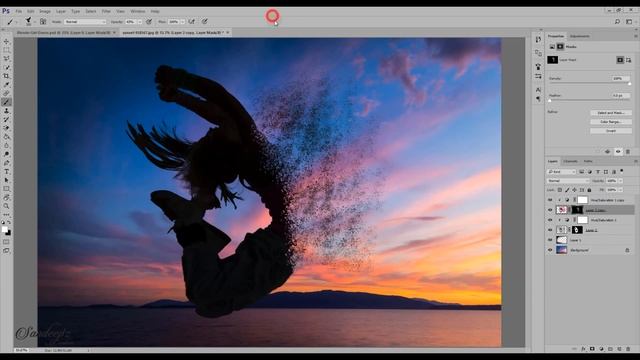Click the Color Range button
640x360 pixels.
(x=611, y=122)
